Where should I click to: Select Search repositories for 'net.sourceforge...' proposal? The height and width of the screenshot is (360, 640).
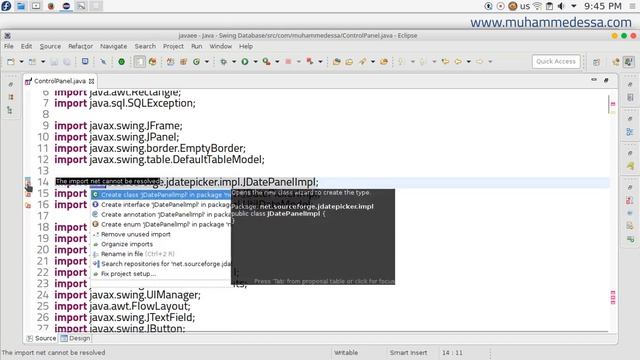[161, 264]
